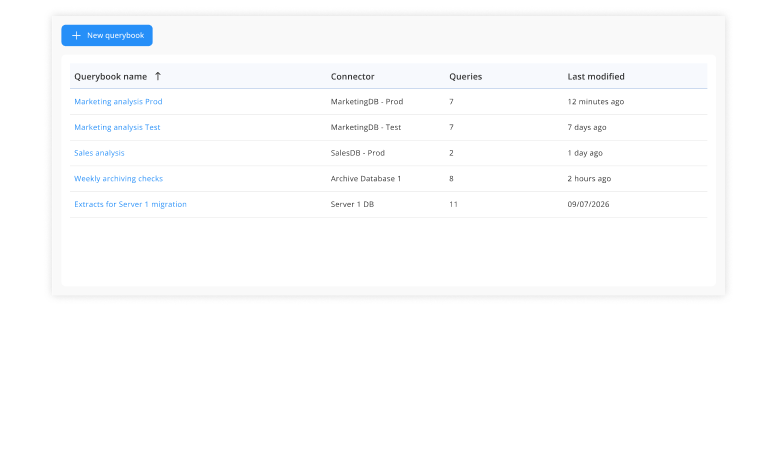
Task: Click the Connector column header
Action: (352, 77)
